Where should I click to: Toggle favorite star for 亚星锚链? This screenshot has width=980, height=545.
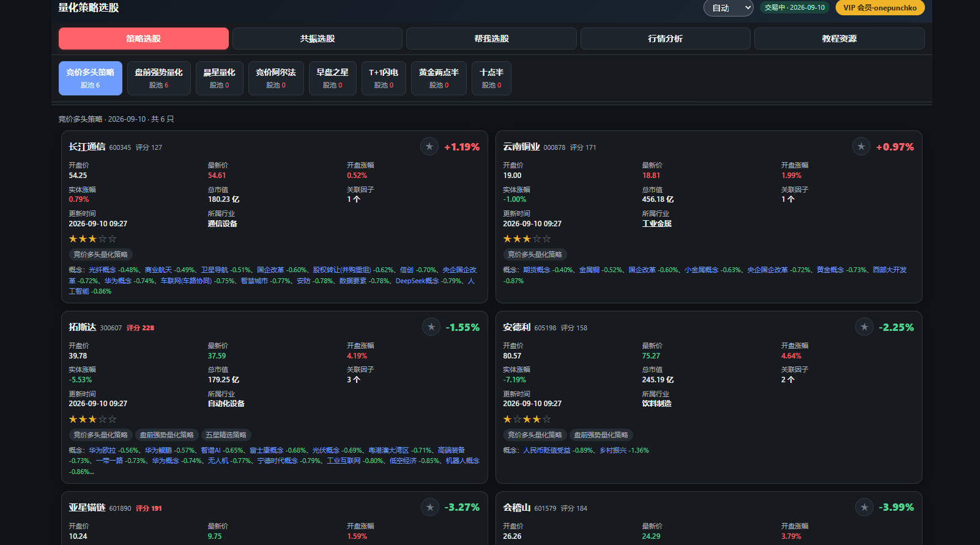pos(430,507)
